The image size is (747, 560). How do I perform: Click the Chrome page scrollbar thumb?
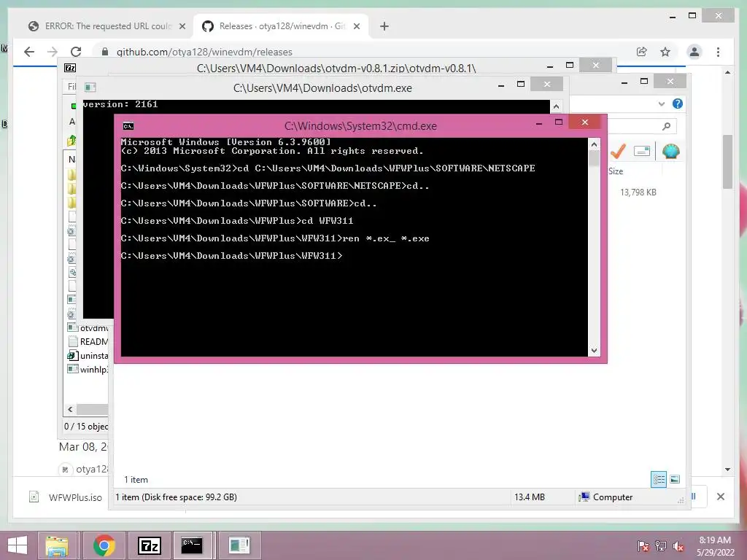tap(727, 162)
